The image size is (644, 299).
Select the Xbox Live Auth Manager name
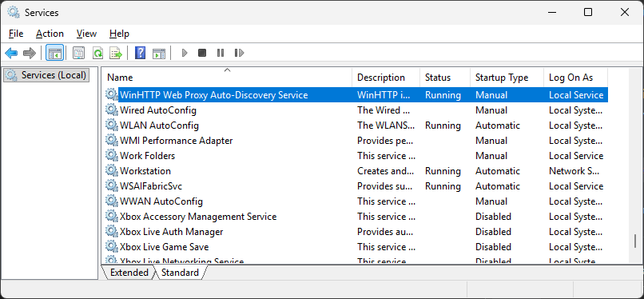point(172,232)
